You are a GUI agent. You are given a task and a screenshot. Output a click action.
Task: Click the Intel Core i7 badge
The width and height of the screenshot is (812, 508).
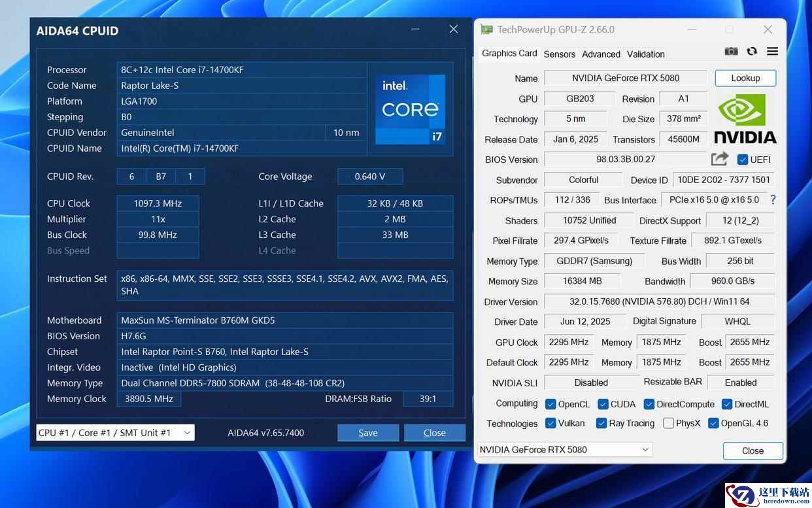410,109
